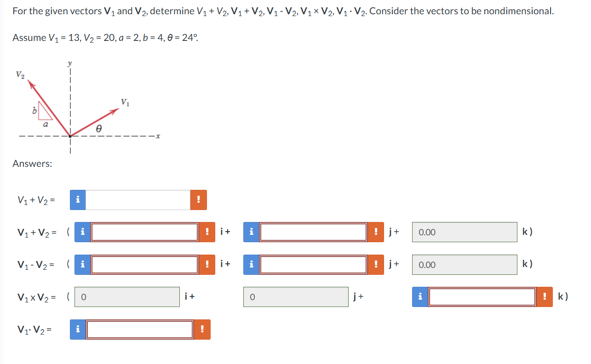Click the grayed 0.00 k-component field for V1 + V2
591x364 pixels.
465,232
